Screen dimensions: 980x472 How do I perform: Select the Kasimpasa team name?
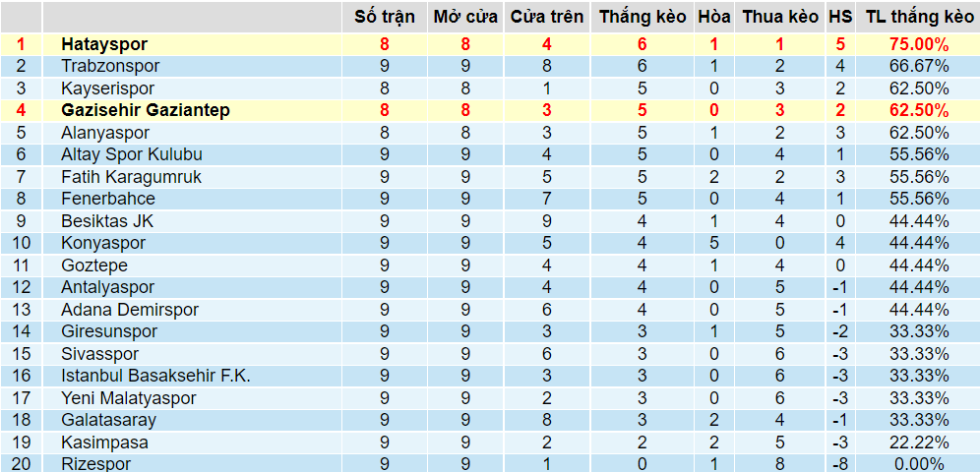point(104,442)
